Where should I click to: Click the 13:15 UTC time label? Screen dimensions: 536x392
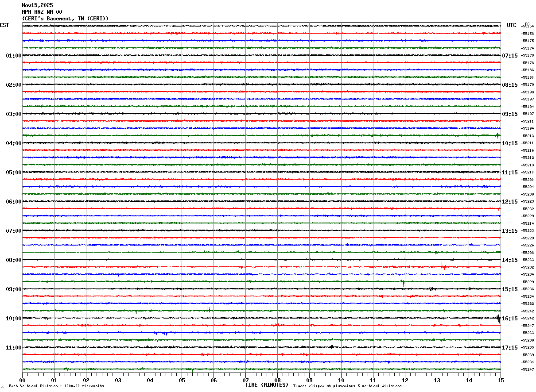[x=510, y=231]
